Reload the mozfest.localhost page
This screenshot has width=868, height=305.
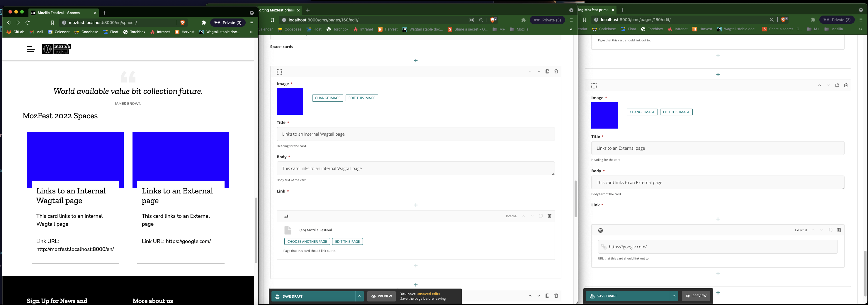click(28, 23)
